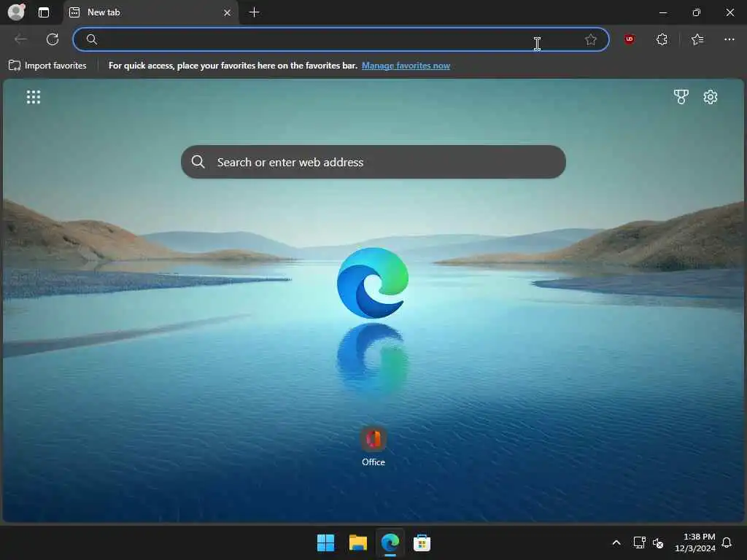This screenshot has width=747, height=560.
Task: Open the network status tray icon
Action: 639,542
